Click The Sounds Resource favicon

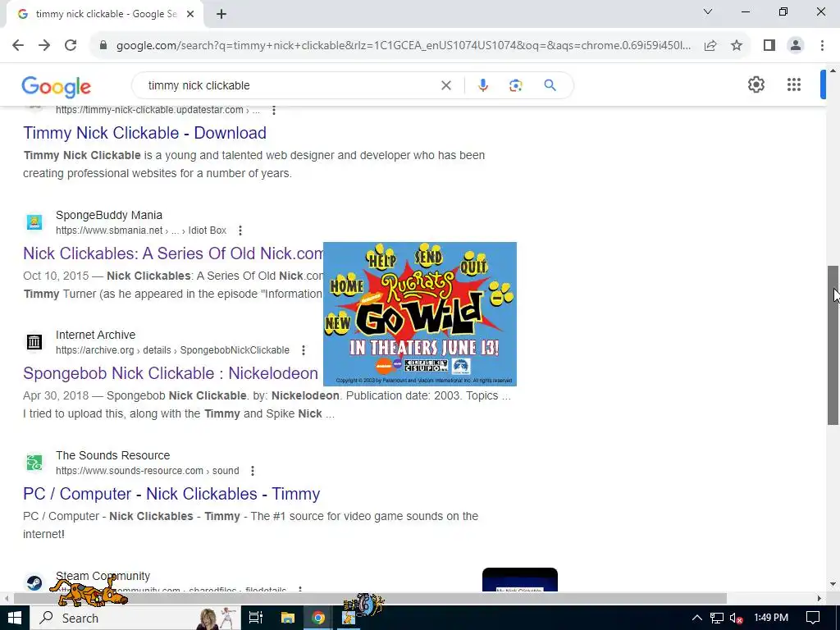pos(34,463)
